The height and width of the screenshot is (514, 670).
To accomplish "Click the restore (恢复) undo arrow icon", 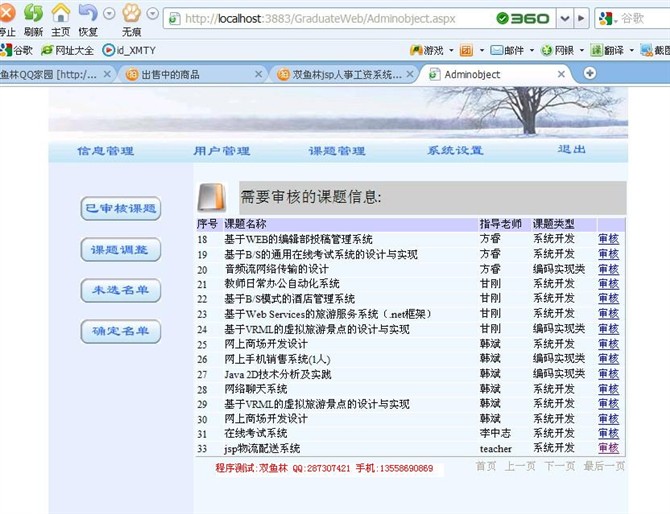I will click(88, 13).
